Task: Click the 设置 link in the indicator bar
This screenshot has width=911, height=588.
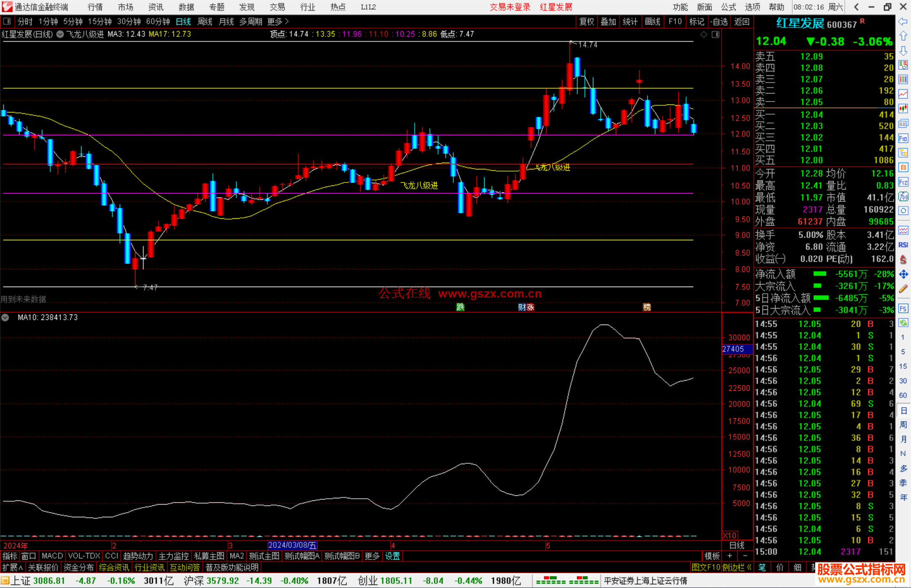Action: pos(392,556)
